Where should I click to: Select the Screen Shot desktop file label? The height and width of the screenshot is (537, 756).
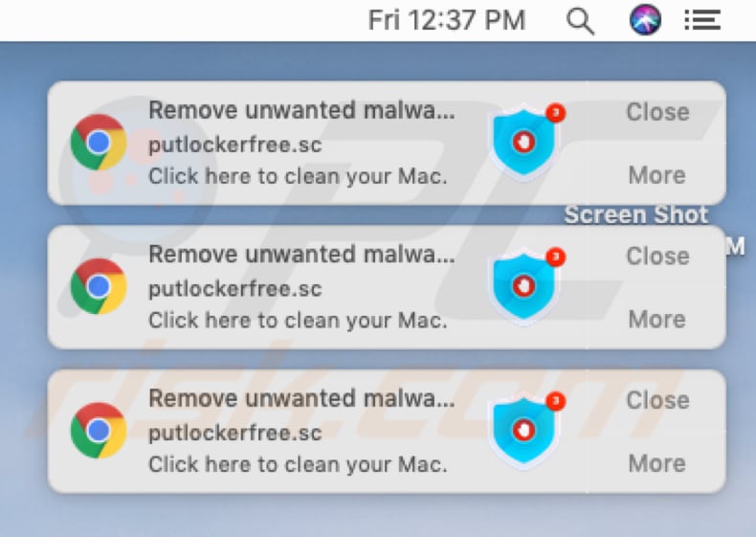(636, 214)
